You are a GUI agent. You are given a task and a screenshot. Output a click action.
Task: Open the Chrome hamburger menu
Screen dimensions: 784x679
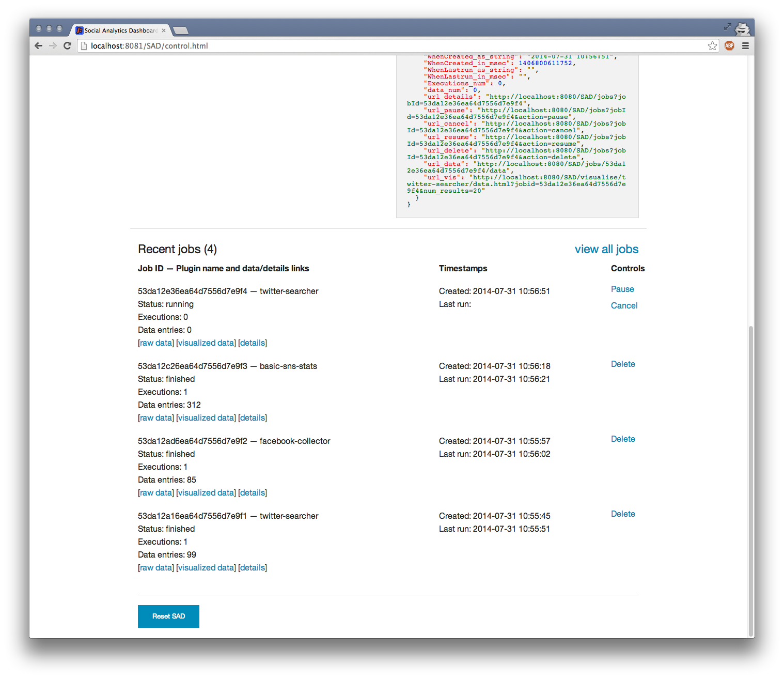(x=745, y=46)
